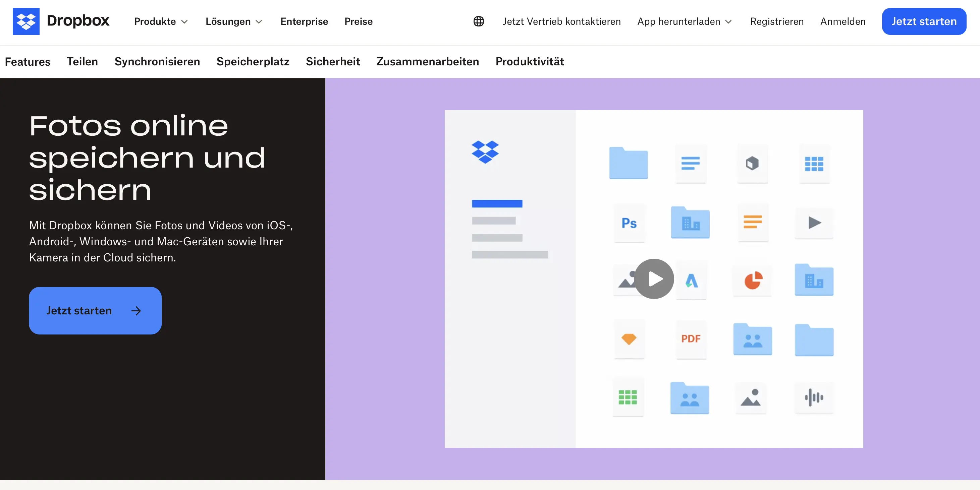Play the video with center play button
Viewport: 980px width, 490px height.
[654, 279]
